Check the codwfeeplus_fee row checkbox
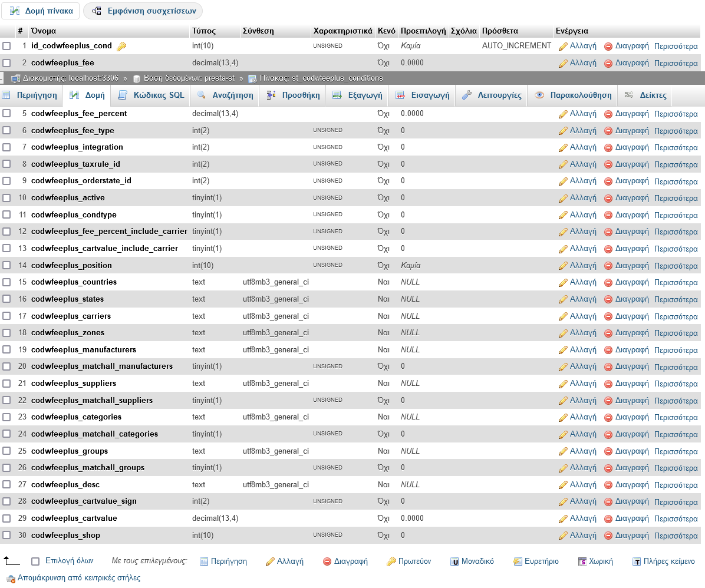 click(x=6, y=63)
